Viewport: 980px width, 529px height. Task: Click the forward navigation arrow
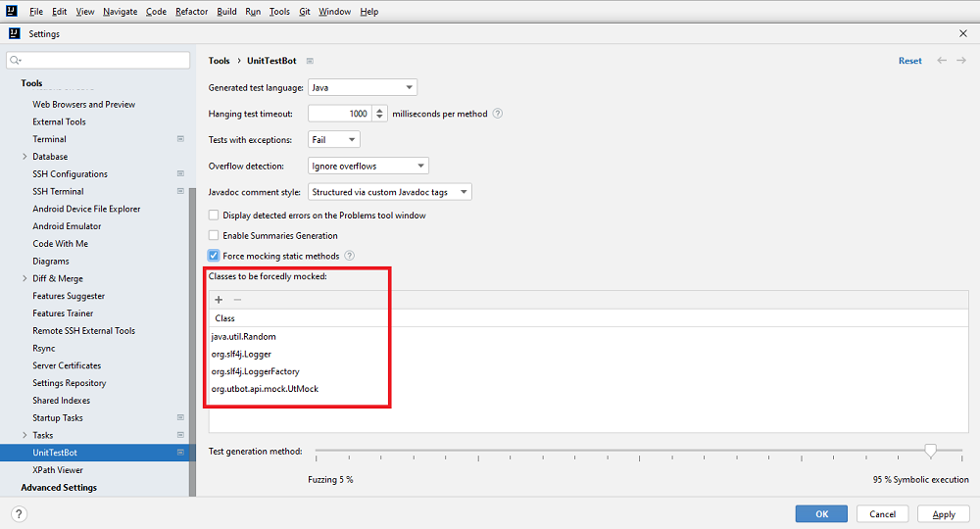[x=961, y=61]
